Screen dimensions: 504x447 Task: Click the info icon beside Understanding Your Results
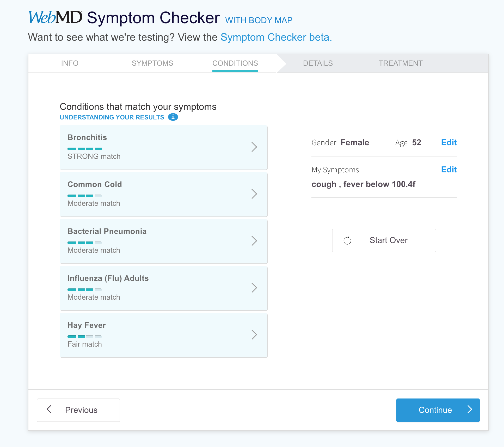pyautogui.click(x=173, y=117)
